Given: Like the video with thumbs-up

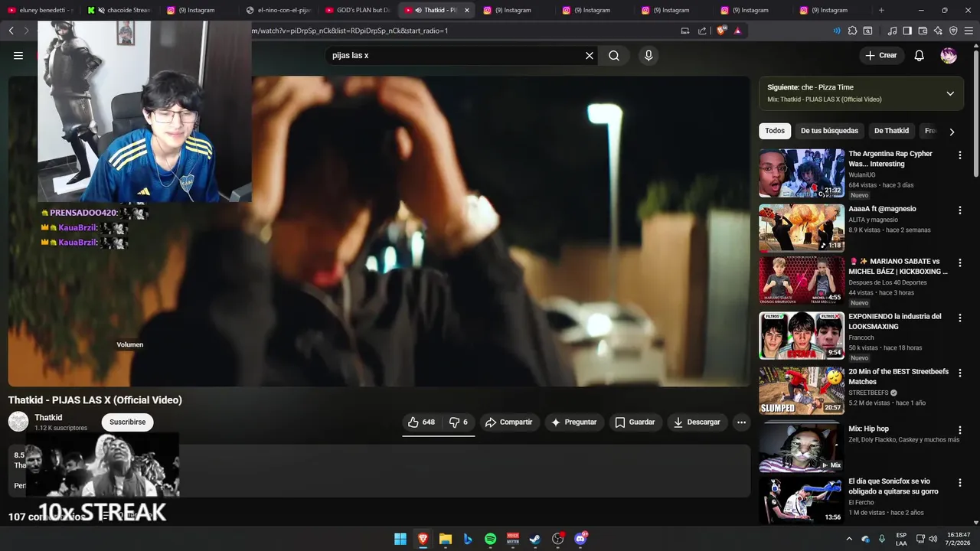Looking at the screenshot, I should [x=421, y=422].
